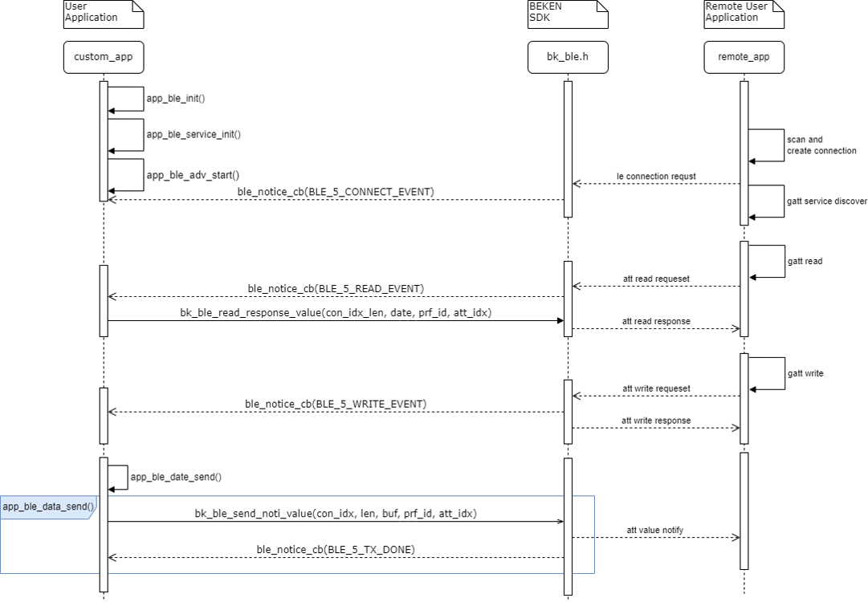Select the BLE_5_CONNECT_EVENT callback message
Viewport: 868px width, 602px height.
(336, 192)
